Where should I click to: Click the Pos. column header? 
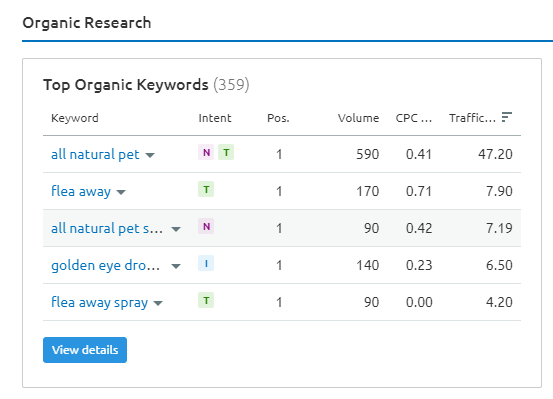pos(278,118)
